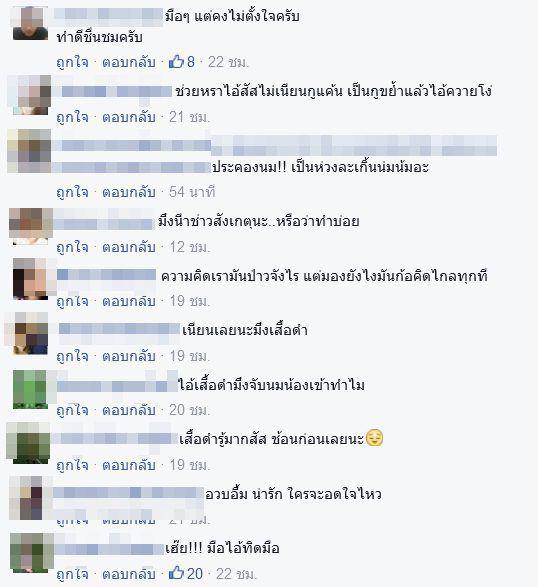
Task: Open the blurred name on เนียนเลยนะมึงเสื้อดำ comment
Action: [119, 330]
